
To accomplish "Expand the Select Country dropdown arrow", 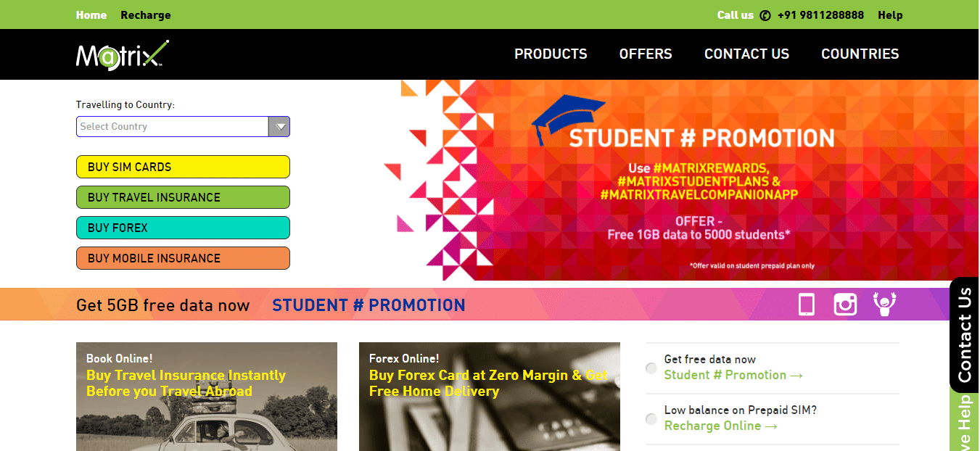I will [279, 127].
